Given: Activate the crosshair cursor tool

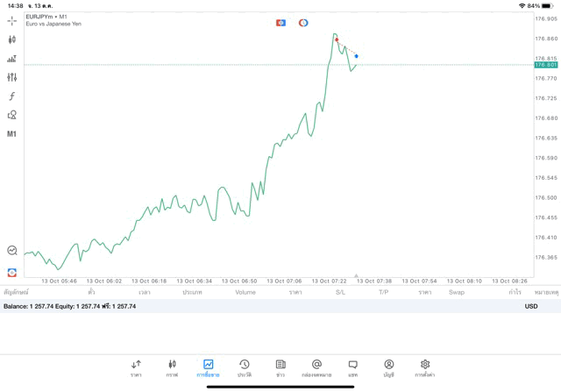Looking at the screenshot, I should (x=11, y=20).
